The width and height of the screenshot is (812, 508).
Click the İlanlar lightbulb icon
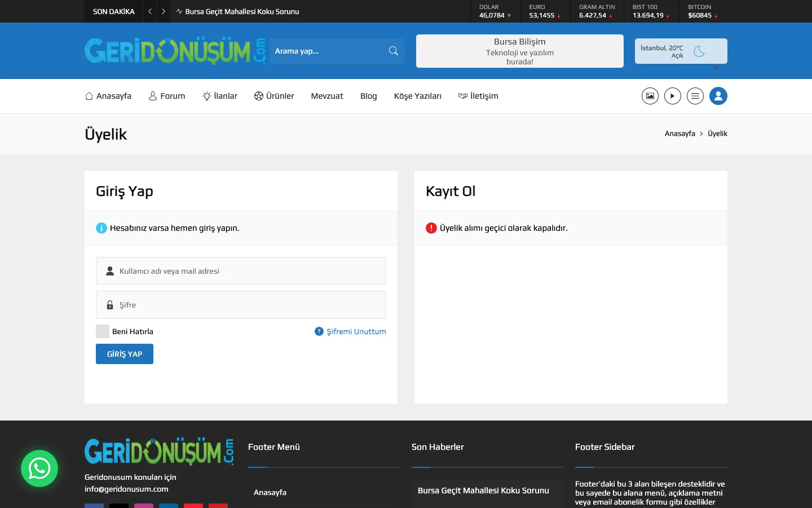pos(207,96)
